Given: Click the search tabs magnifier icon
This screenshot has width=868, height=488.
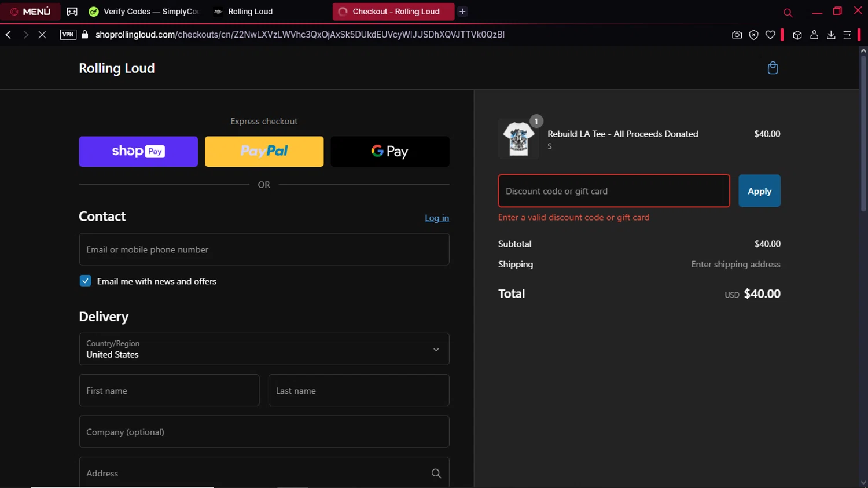Looking at the screenshot, I should [788, 12].
